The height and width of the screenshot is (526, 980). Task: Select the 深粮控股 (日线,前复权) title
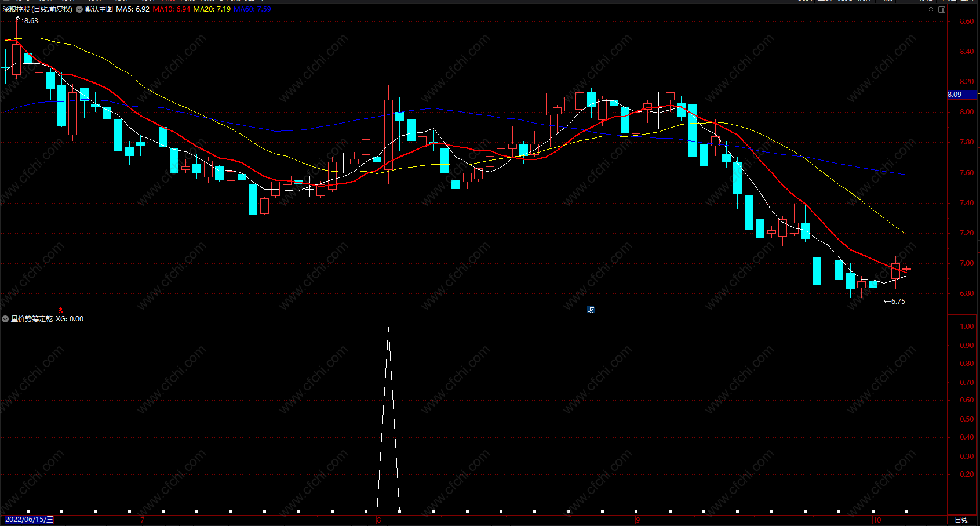[38, 9]
